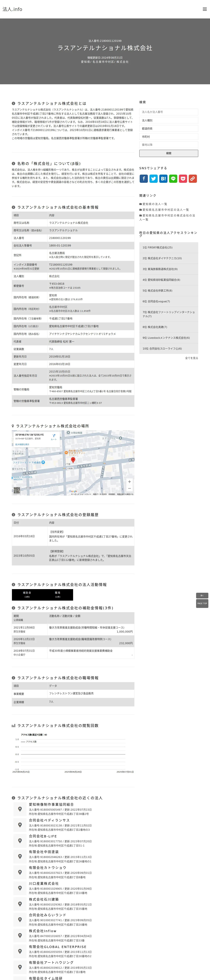Click the Google logo on map
The width and height of the screenshot is (210, 980).
(x=73, y=491)
